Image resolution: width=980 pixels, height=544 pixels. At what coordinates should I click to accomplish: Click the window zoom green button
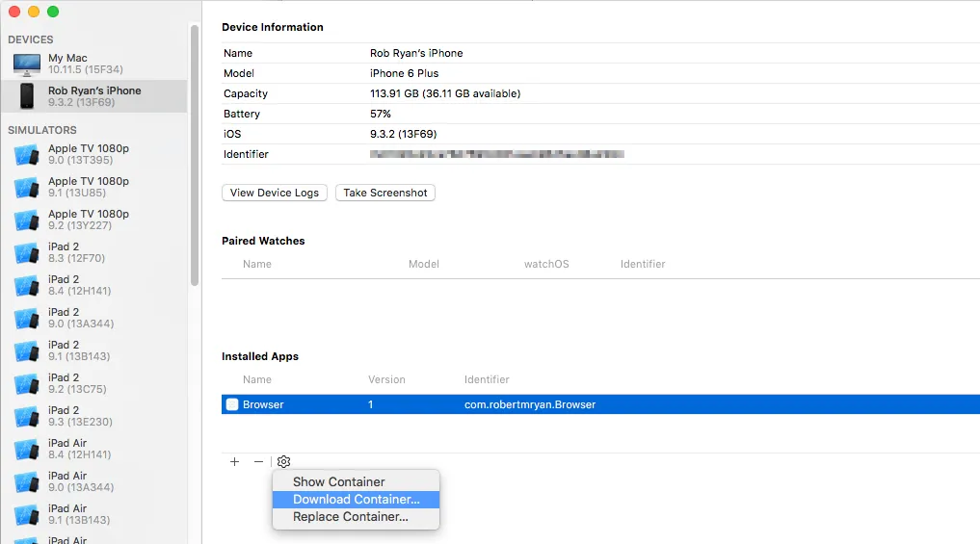pyautogui.click(x=53, y=12)
